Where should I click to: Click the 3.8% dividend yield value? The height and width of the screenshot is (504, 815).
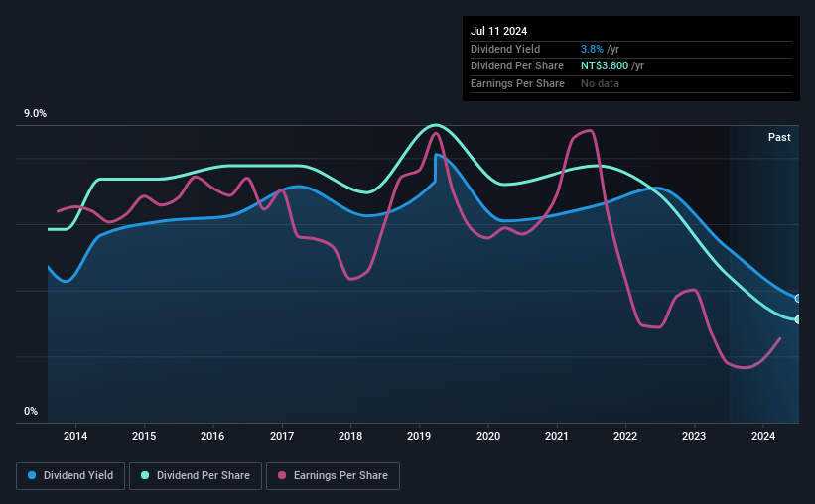pyautogui.click(x=592, y=49)
